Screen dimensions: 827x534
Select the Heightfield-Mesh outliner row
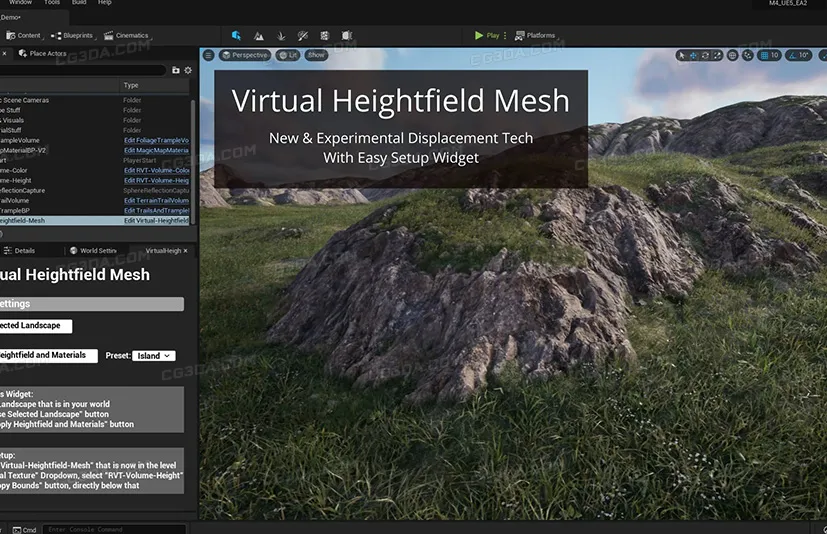(x=94, y=220)
